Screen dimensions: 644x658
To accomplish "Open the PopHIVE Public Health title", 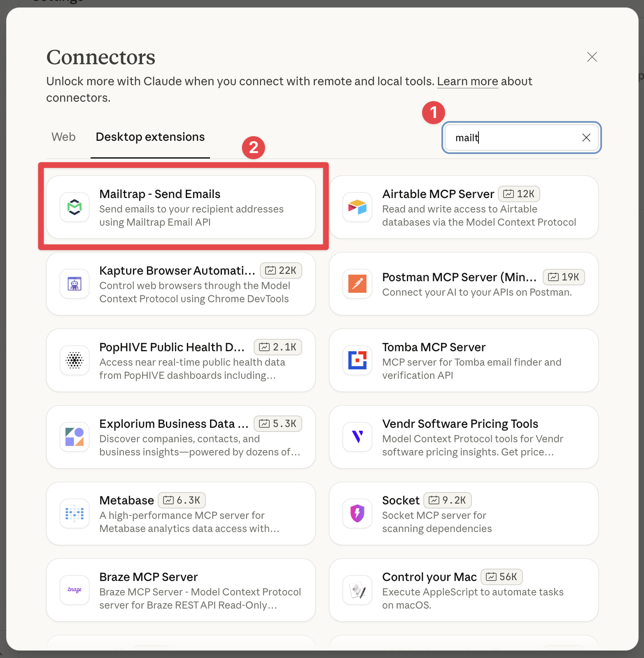I will coord(172,347).
